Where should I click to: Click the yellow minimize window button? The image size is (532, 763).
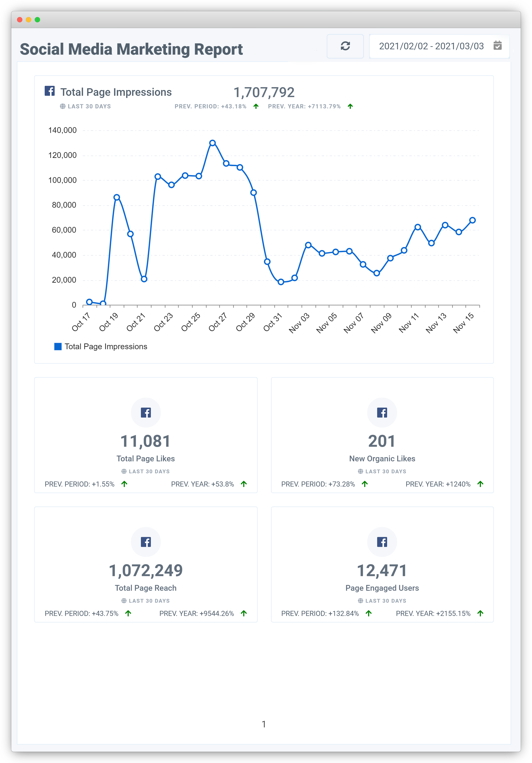tap(29, 20)
